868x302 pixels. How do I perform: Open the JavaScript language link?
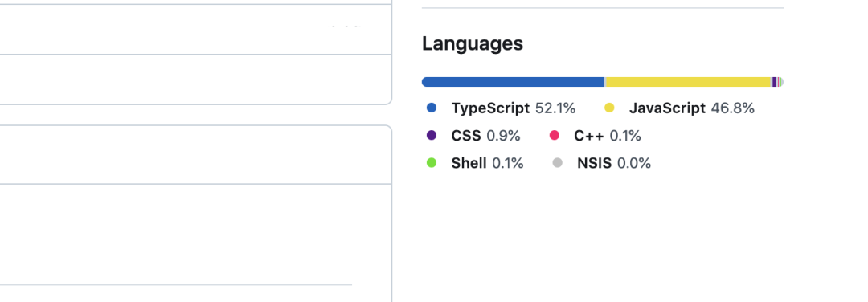(667, 108)
